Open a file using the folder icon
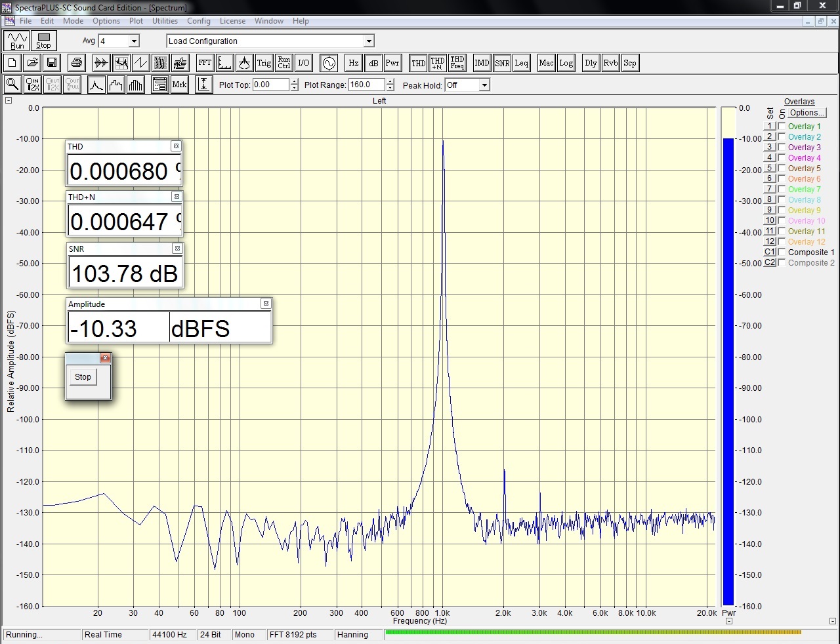The image size is (840, 644). tap(32, 63)
